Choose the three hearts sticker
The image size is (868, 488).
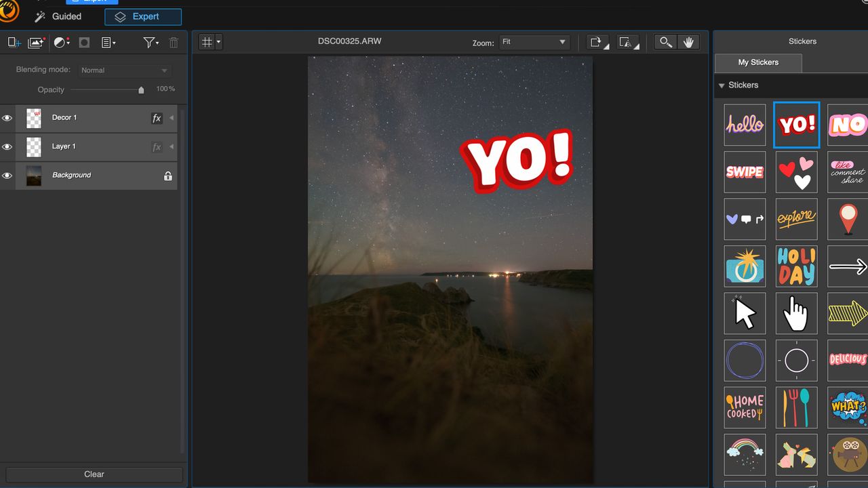point(797,172)
